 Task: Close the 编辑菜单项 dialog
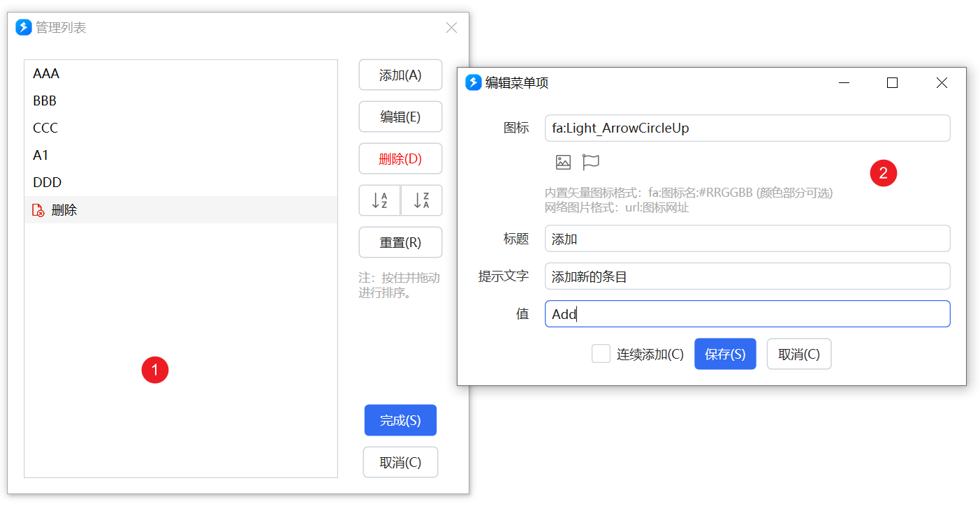pos(942,82)
